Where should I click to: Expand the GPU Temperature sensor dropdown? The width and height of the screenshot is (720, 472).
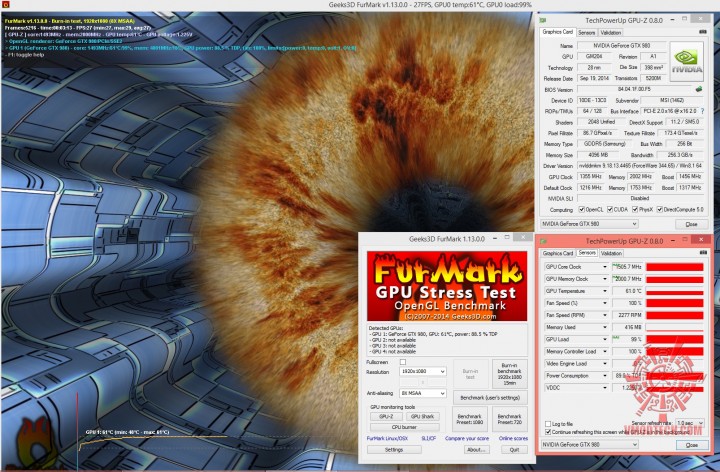[x=605, y=291]
